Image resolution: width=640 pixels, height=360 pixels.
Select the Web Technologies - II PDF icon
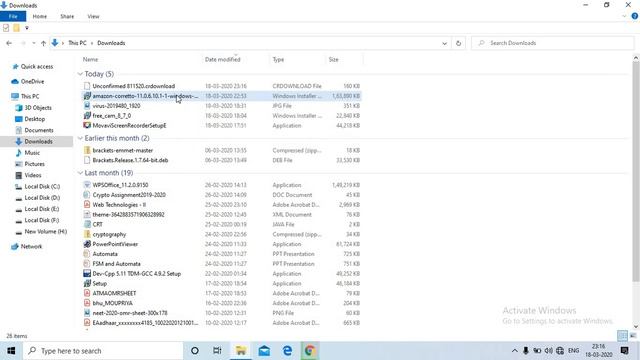(87, 204)
